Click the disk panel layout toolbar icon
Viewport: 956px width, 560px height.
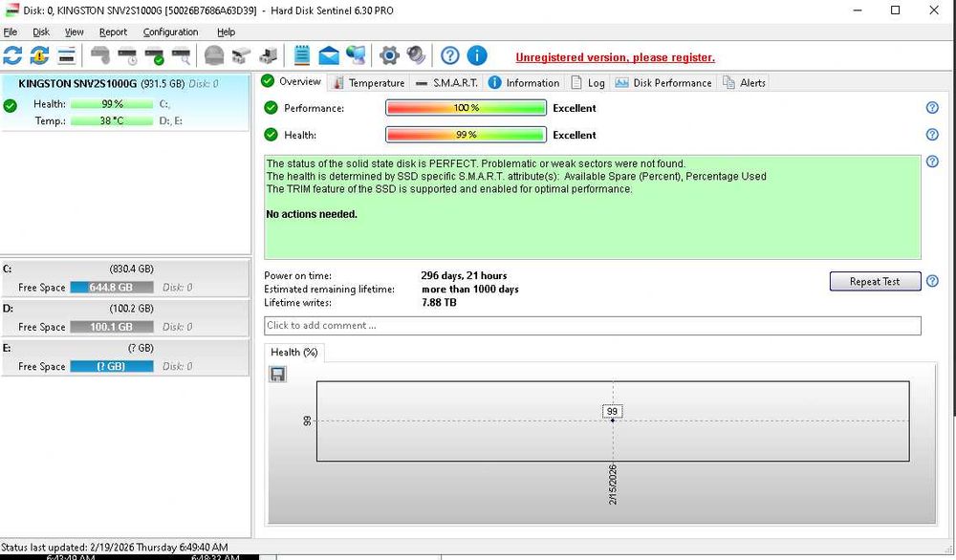coord(67,56)
